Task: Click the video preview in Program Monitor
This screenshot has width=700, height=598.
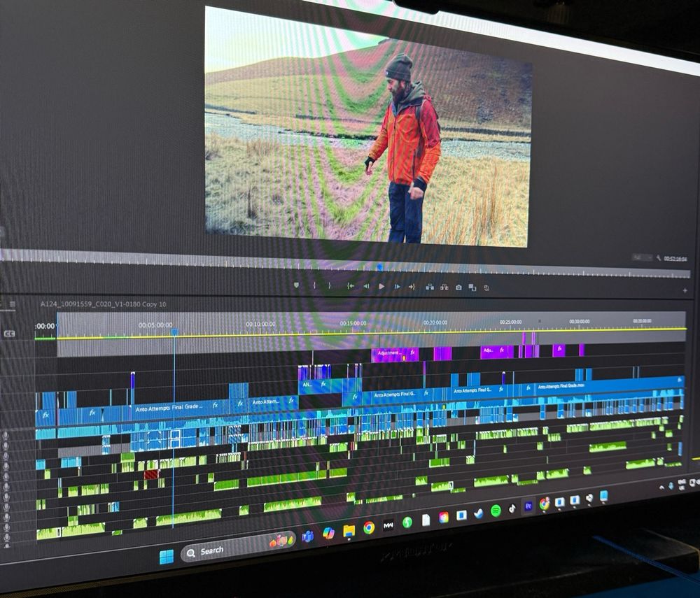Action: (368, 127)
